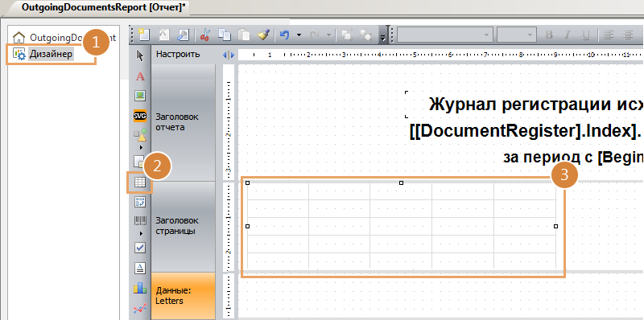Click the horizontal ruler
This screenshot has height=320, width=644.
(x=440, y=55)
